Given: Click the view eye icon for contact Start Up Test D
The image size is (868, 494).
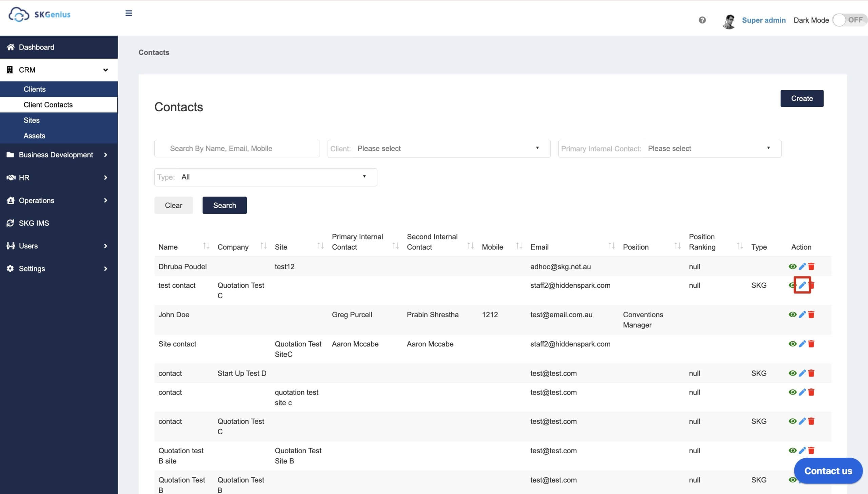Looking at the screenshot, I should (x=792, y=373).
